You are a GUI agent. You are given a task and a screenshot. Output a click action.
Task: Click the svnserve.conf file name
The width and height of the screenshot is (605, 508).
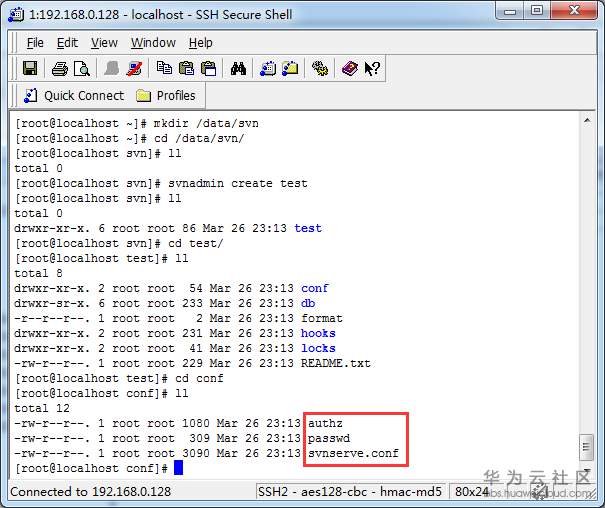pyautogui.click(x=353, y=453)
